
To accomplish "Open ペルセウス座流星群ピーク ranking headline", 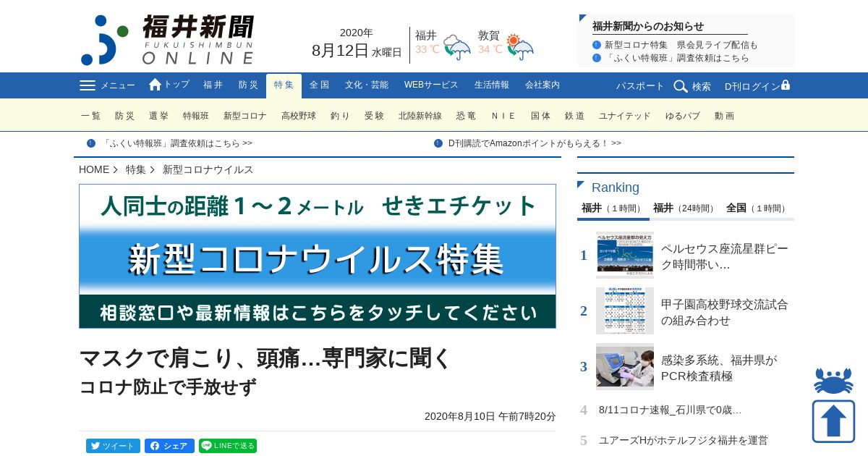I will coord(725,256).
